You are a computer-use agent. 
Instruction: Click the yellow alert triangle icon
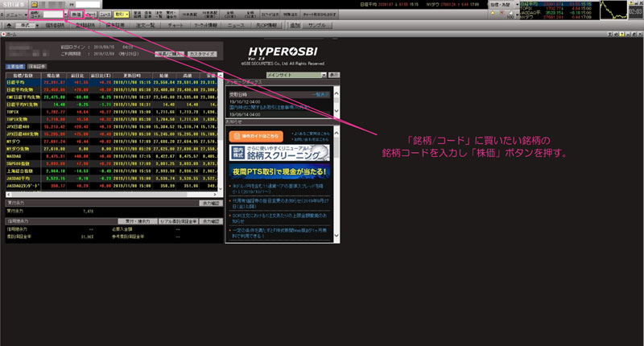(493, 13)
